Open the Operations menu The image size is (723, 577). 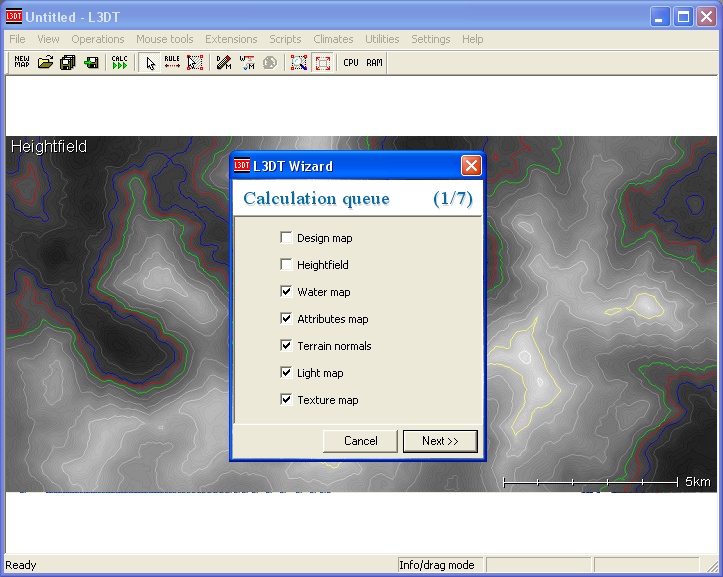[x=98, y=39]
